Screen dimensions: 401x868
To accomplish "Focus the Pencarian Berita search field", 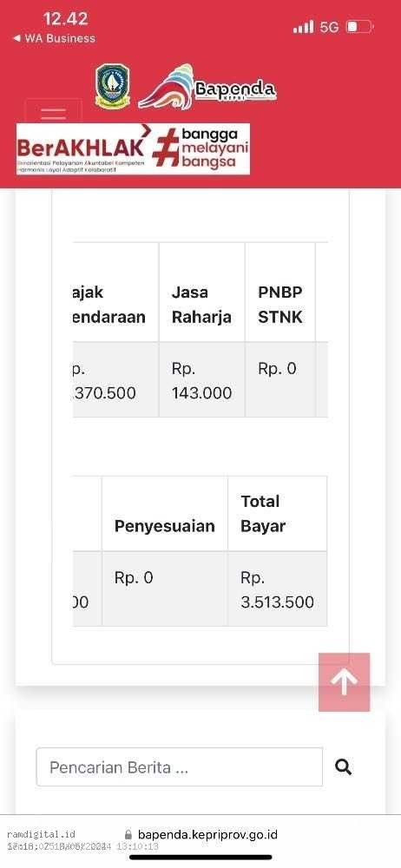I will point(180,767).
